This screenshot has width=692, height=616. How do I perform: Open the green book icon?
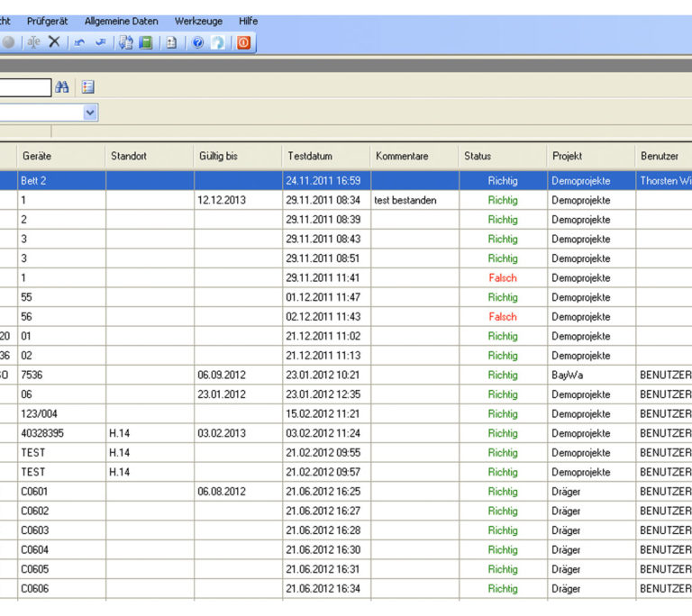tap(146, 42)
